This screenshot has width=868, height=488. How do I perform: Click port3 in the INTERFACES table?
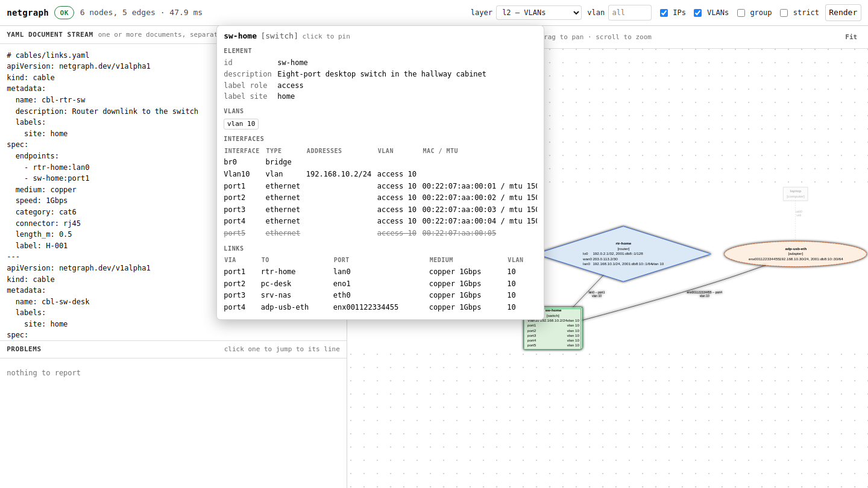click(x=234, y=210)
